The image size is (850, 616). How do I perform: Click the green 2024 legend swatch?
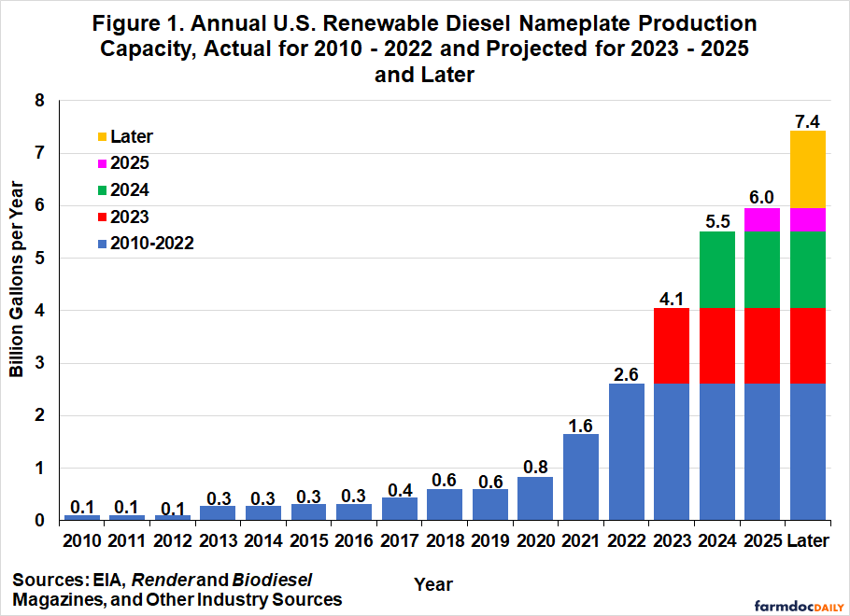[102, 190]
